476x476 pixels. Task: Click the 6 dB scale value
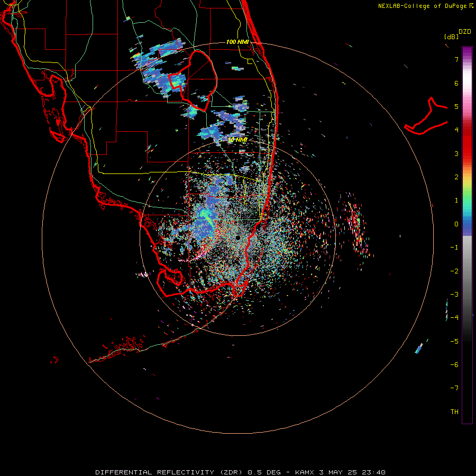tap(456, 83)
